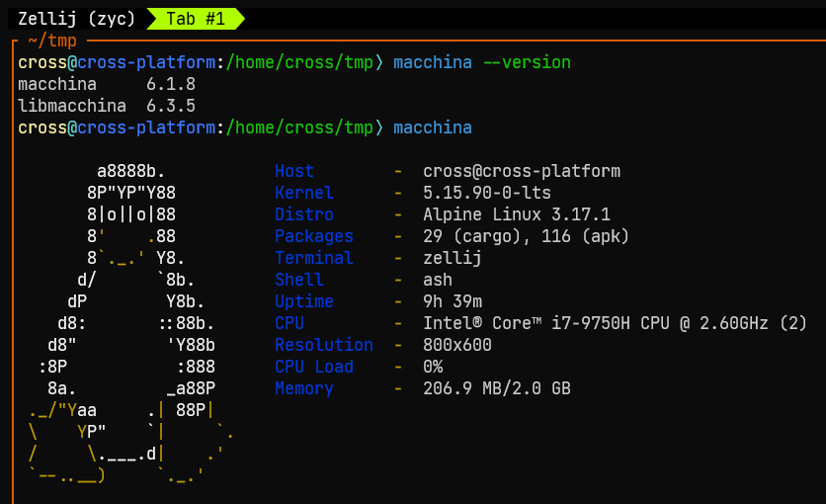
Task: Click the Zellij (zyc) session label
Action: pos(76,19)
